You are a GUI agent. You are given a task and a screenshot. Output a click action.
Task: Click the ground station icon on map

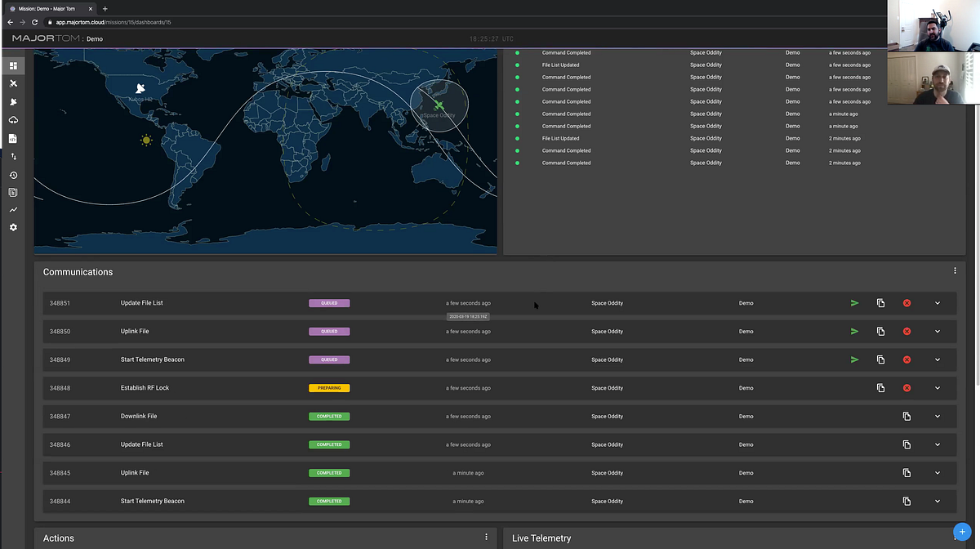coord(140,88)
